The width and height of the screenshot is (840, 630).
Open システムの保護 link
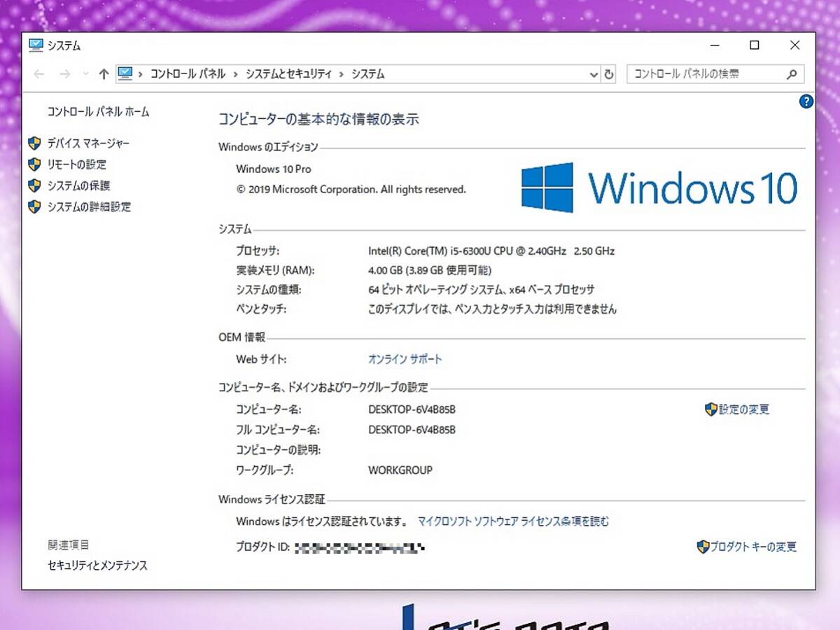[x=78, y=185]
